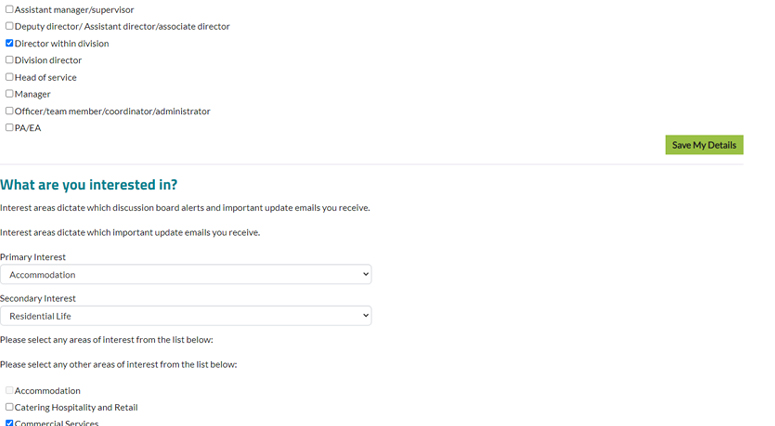This screenshot has height=426, width=775.
Task: Open the Primary Interest dropdown
Action: (186, 274)
